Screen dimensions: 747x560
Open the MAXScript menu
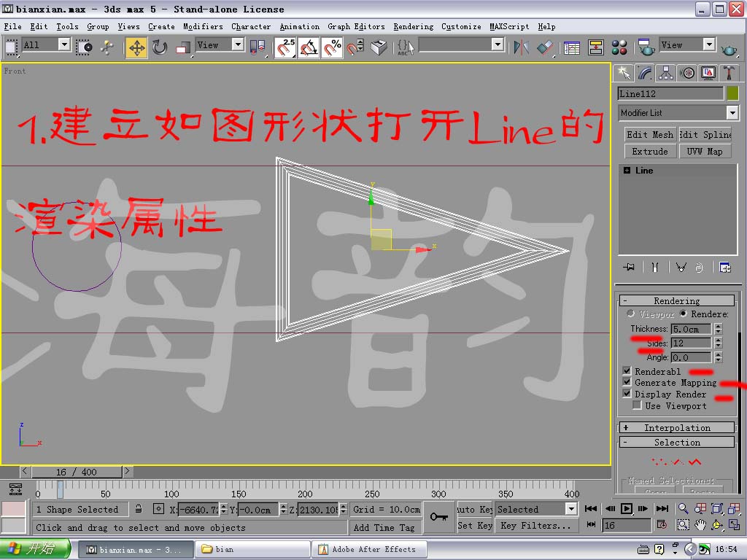[508, 26]
